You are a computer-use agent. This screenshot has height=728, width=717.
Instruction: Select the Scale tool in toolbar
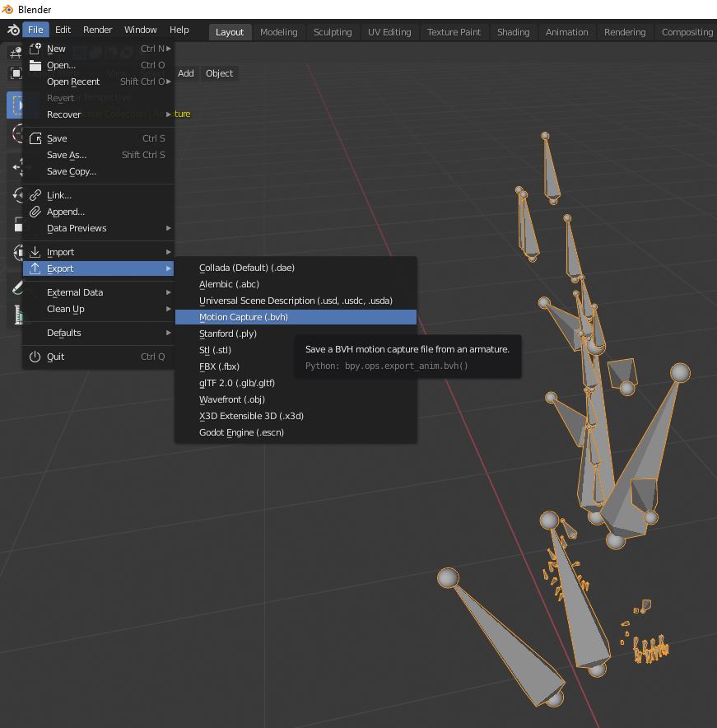pyautogui.click(x=18, y=224)
